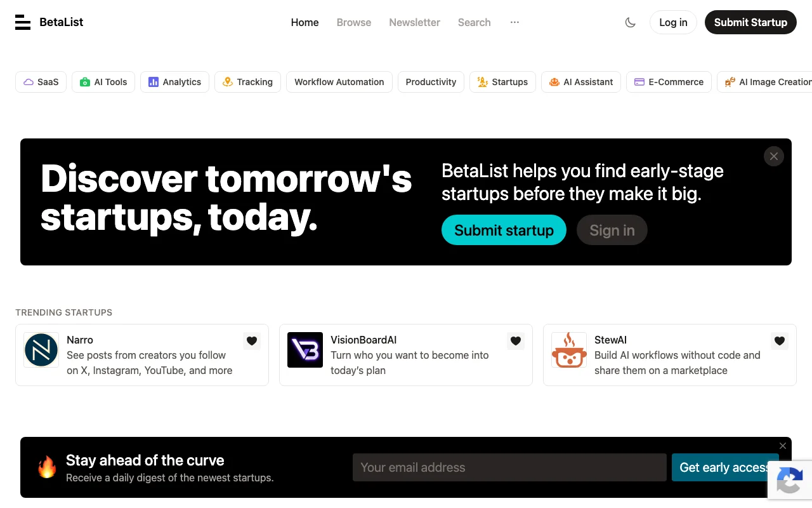Image resolution: width=812 pixels, height=508 pixels.
Task: Open the StewAI logo thumbnail
Action: pos(569,350)
